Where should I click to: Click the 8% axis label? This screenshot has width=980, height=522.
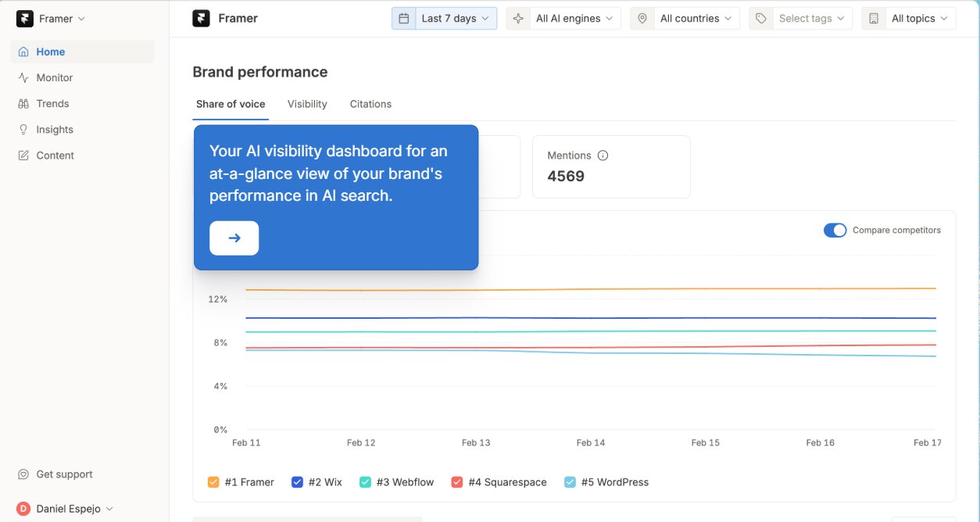click(x=220, y=343)
